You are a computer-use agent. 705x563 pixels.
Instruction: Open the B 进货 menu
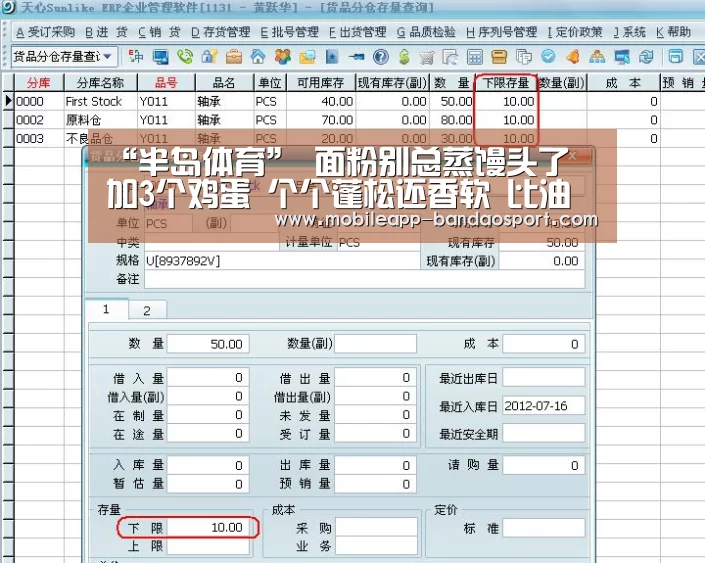coord(106,32)
